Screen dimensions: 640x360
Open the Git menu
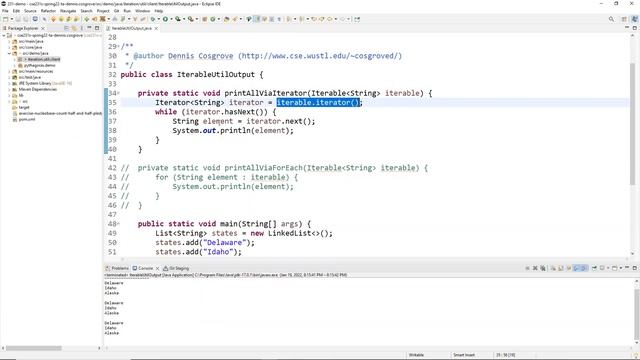(x=116, y=11)
